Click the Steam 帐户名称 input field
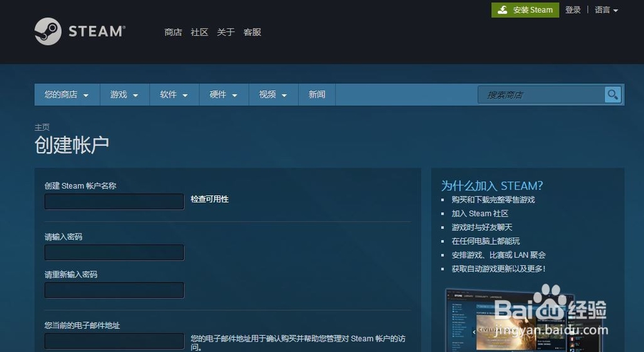 click(x=114, y=202)
